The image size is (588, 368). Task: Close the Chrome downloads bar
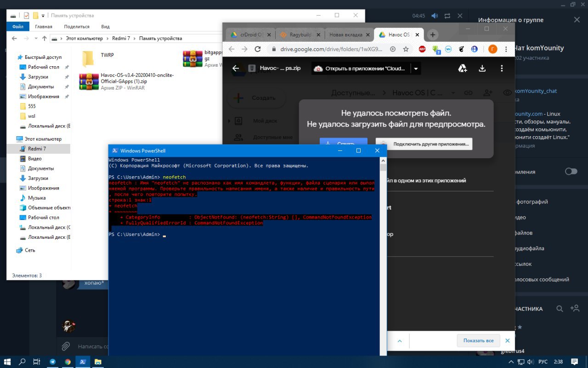point(508,341)
